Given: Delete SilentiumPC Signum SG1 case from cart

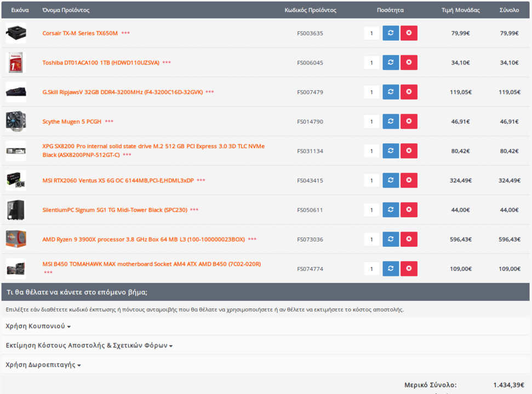Looking at the screenshot, I should click(409, 210).
